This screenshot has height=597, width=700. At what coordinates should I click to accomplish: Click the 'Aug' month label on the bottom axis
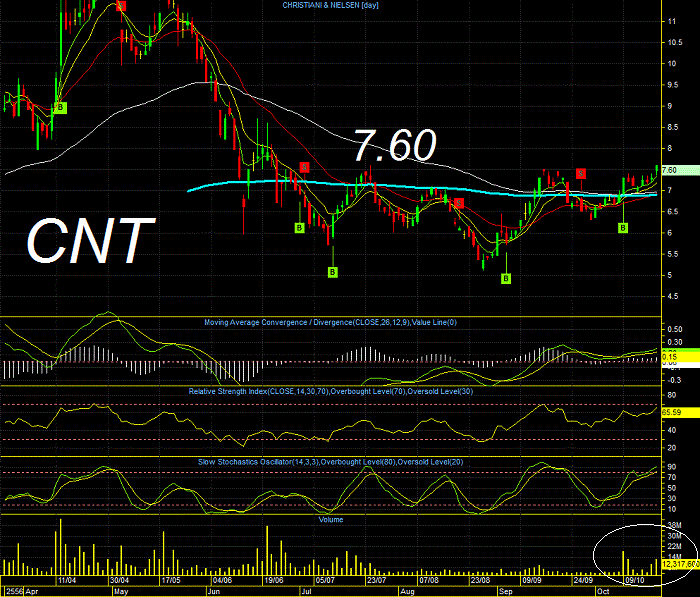pyautogui.click(x=407, y=592)
